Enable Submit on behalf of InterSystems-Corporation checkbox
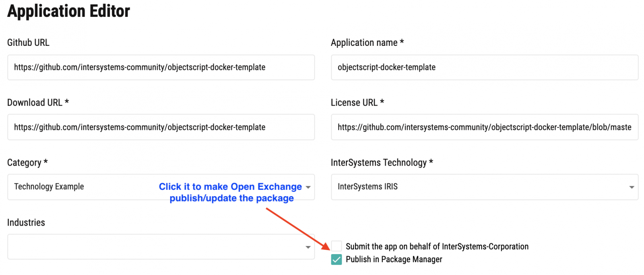Image resolution: width=644 pixels, height=275 pixels. [336, 246]
